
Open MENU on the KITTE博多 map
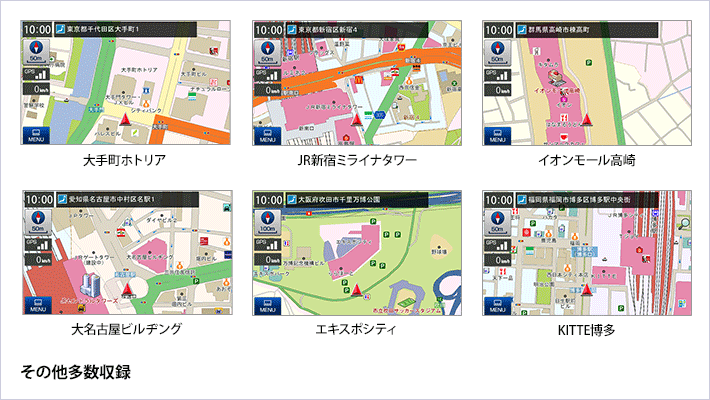497,306
